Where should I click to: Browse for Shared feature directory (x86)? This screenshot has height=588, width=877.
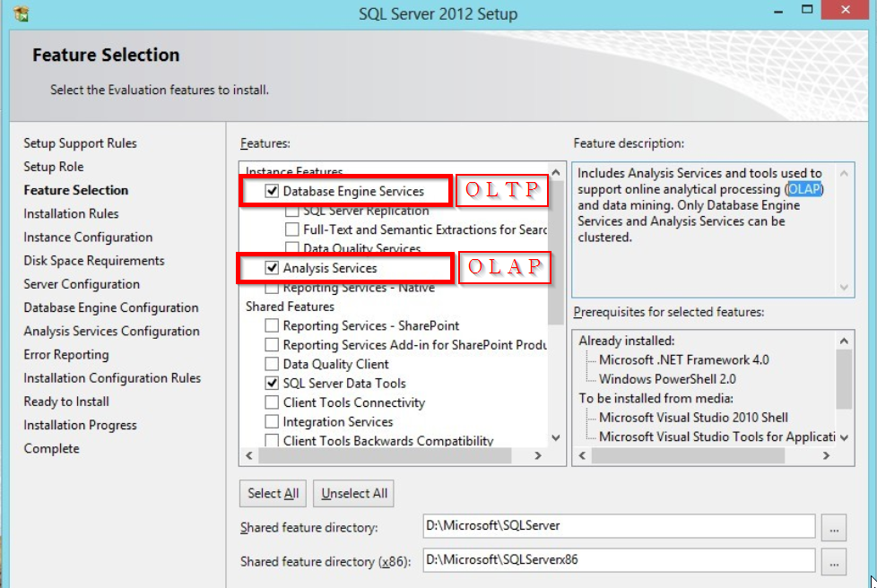(833, 562)
